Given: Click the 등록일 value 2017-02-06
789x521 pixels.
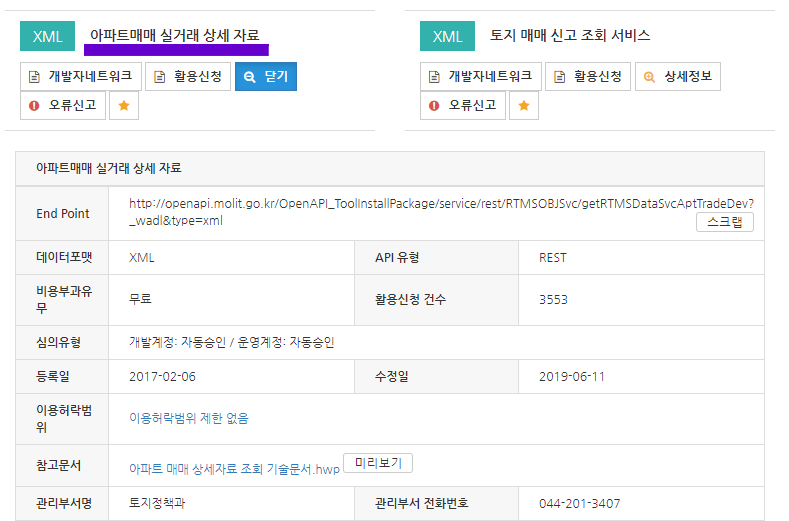Looking at the screenshot, I should tap(162, 377).
